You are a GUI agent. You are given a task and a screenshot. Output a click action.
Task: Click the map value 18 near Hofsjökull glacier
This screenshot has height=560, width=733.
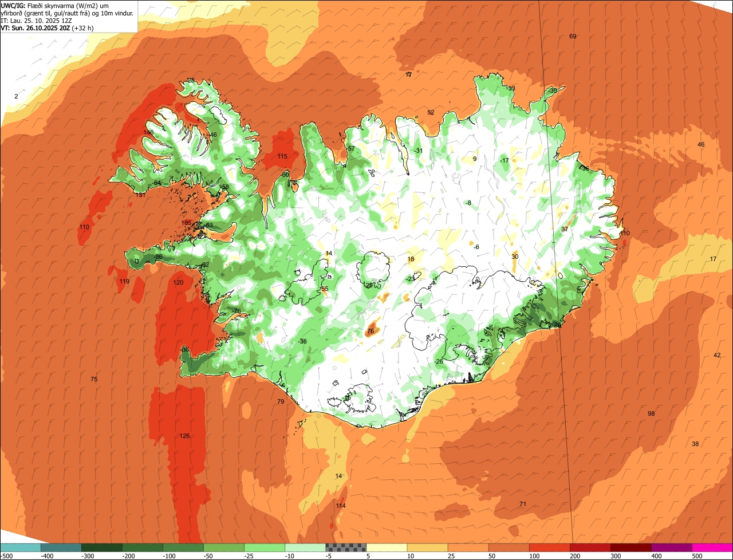click(x=411, y=259)
